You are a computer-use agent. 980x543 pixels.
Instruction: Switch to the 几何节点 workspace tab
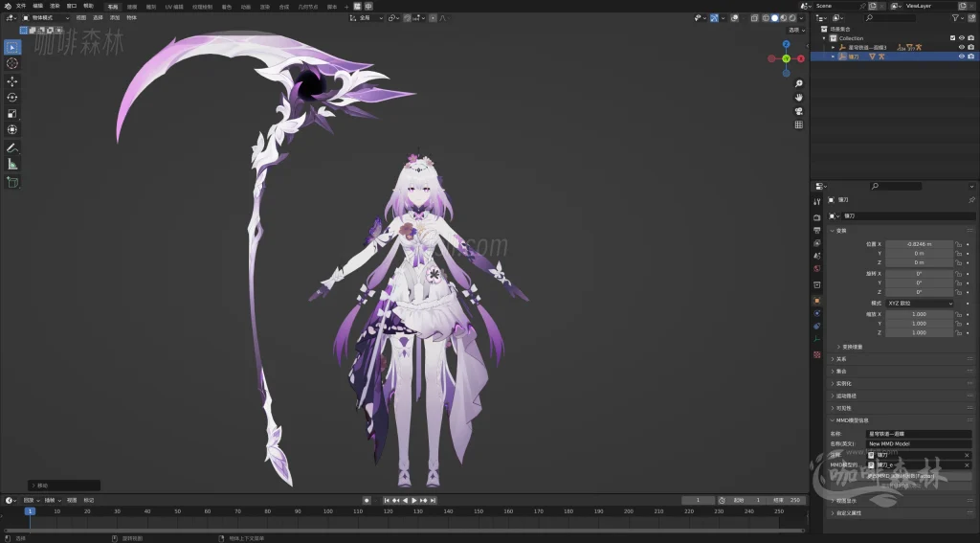pyautogui.click(x=307, y=7)
